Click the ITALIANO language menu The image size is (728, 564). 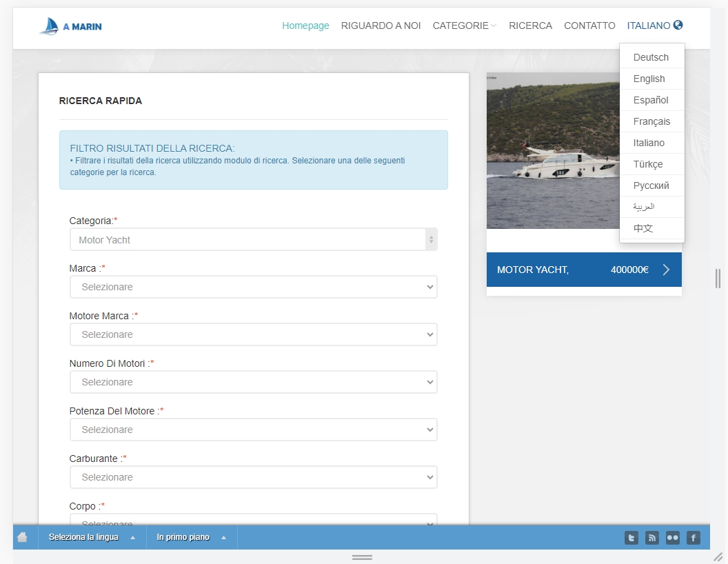click(655, 26)
